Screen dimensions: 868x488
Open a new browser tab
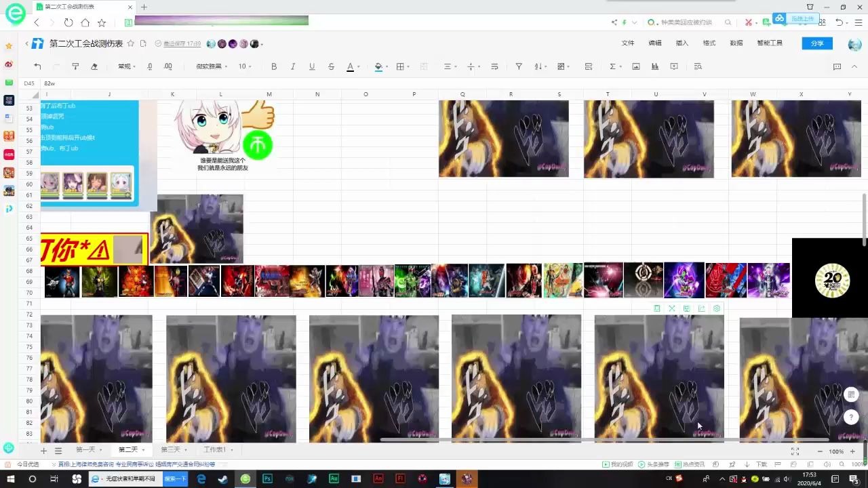[x=144, y=7]
